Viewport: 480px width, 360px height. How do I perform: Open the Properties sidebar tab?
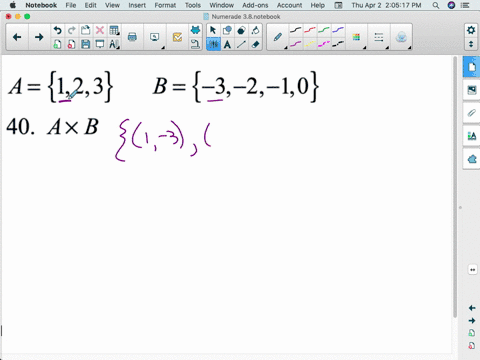(472, 136)
